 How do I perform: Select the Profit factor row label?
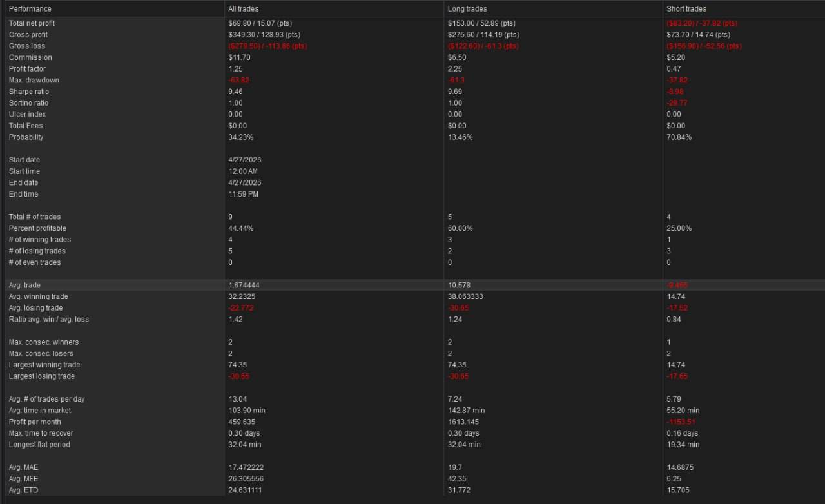click(x=27, y=69)
